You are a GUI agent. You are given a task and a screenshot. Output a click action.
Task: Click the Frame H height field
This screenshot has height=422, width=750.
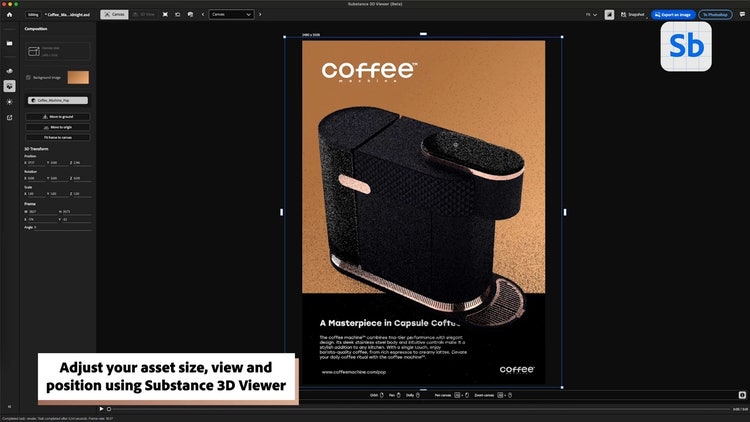(75, 211)
